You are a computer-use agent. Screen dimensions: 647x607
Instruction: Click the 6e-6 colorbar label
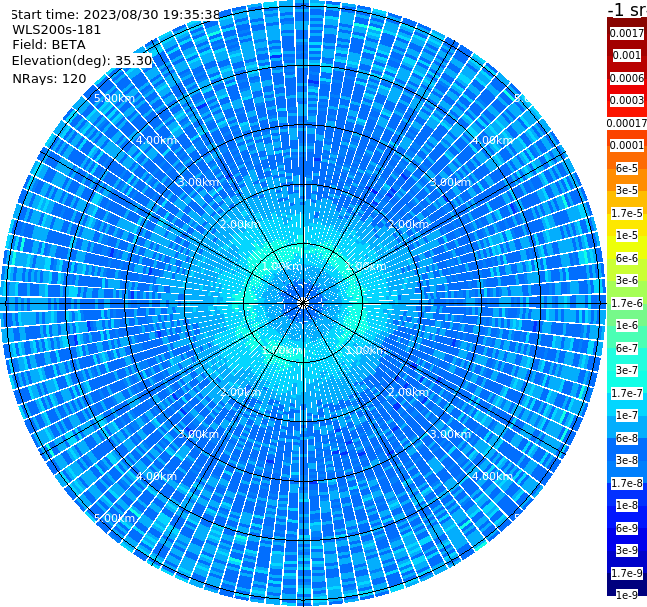pos(627,258)
